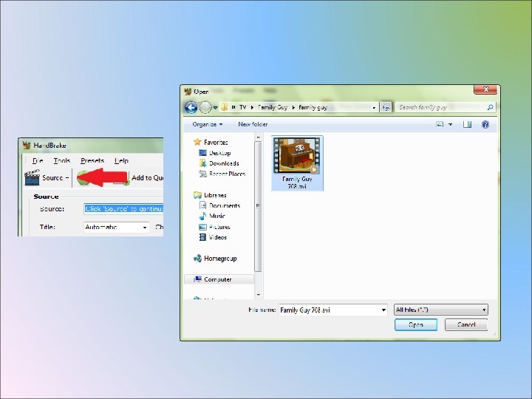
Task: Click the navigation pane scroll down arrow
Action: [x=258, y=295]
